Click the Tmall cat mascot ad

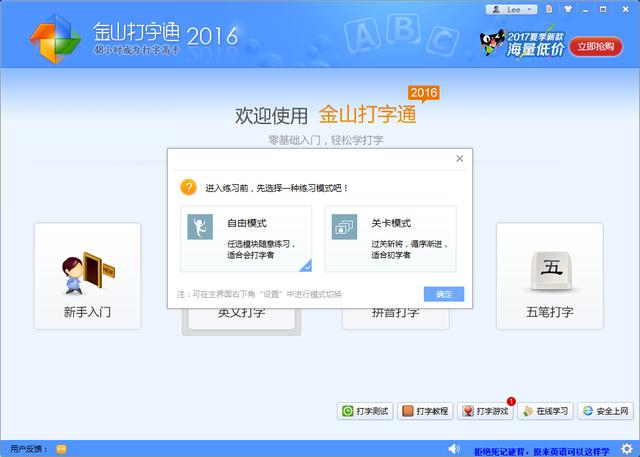click(x=491, y=42)
